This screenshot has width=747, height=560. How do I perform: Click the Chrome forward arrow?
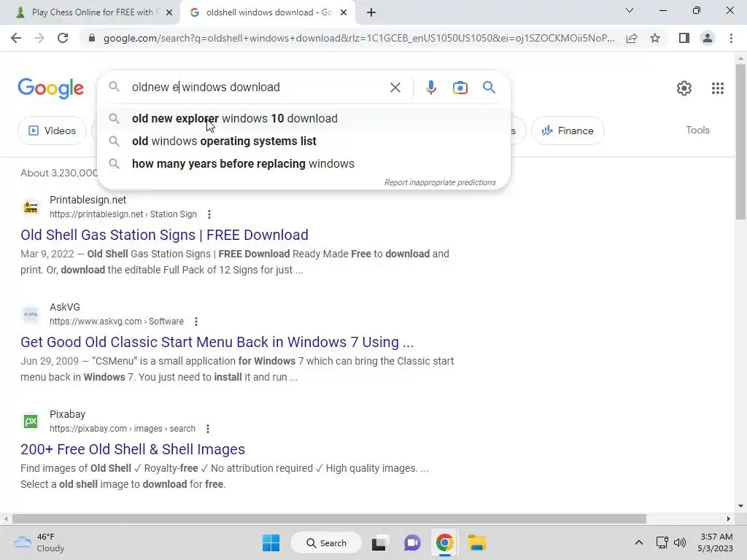coord(39,38)
